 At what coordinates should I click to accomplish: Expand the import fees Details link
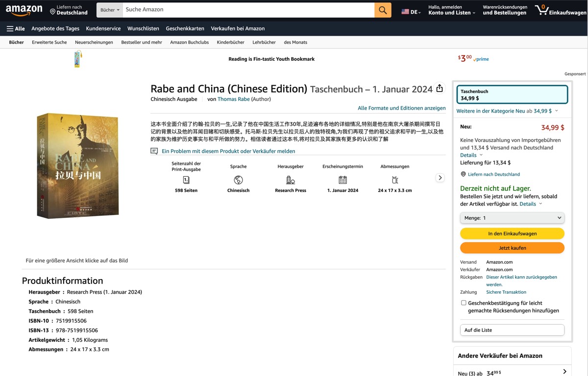(471, 155)
